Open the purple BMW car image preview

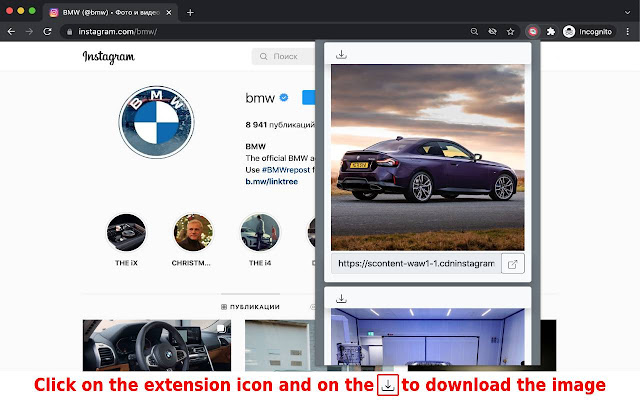427,157
